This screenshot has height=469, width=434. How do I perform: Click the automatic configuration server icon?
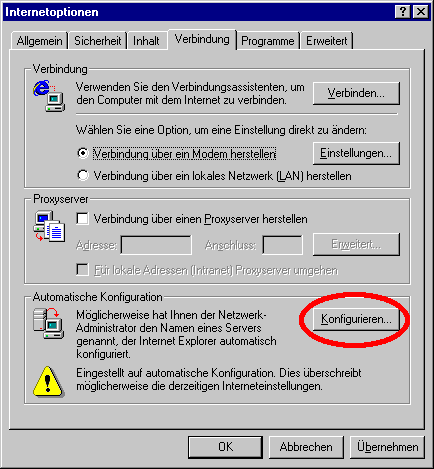tap(49, 323)
